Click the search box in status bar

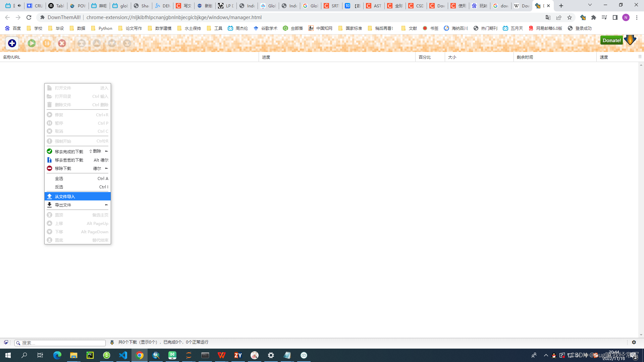coord(60,343)
